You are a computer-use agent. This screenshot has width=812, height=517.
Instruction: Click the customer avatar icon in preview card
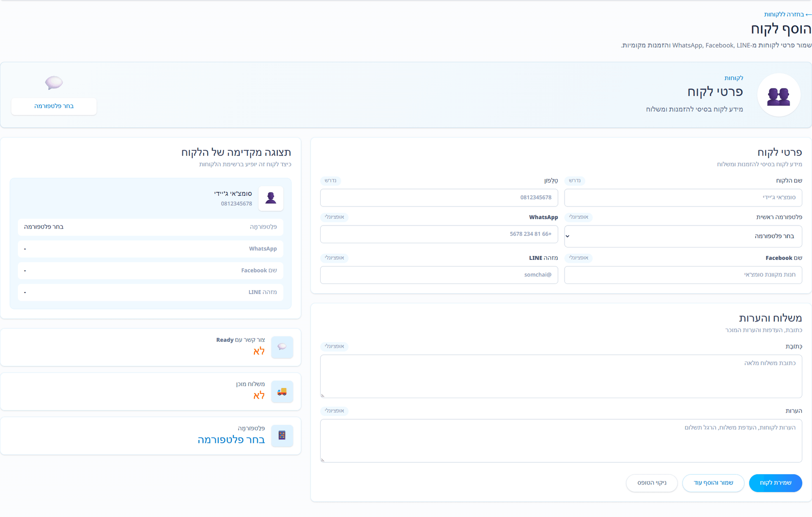pyautogui.click(x=271, y=198)
